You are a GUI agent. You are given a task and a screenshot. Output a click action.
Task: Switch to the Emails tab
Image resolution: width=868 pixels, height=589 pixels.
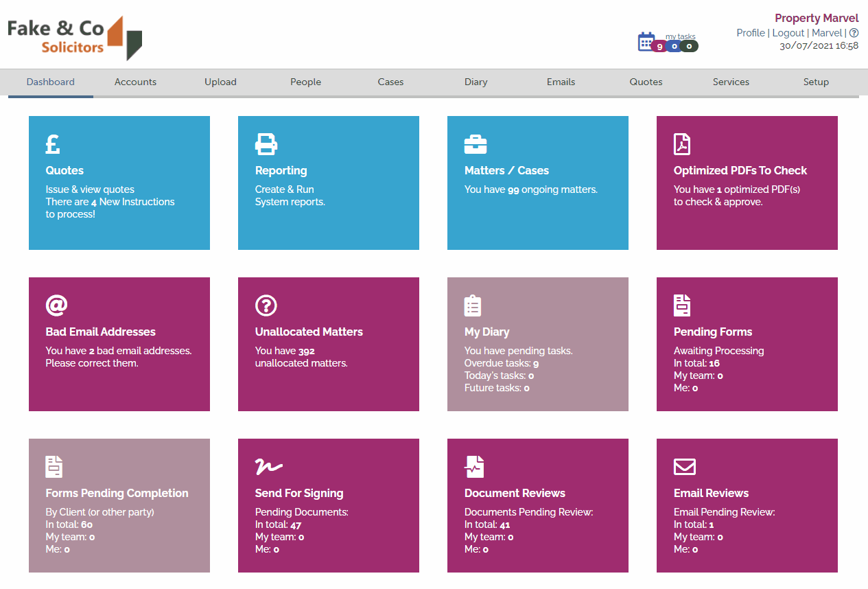(x=561, y=82)
